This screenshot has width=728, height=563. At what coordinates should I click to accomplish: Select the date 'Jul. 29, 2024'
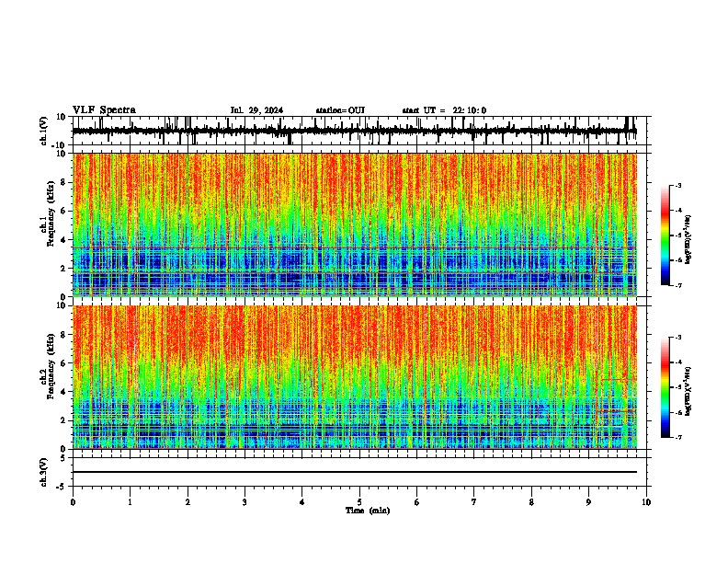click(x=256, y=110)
